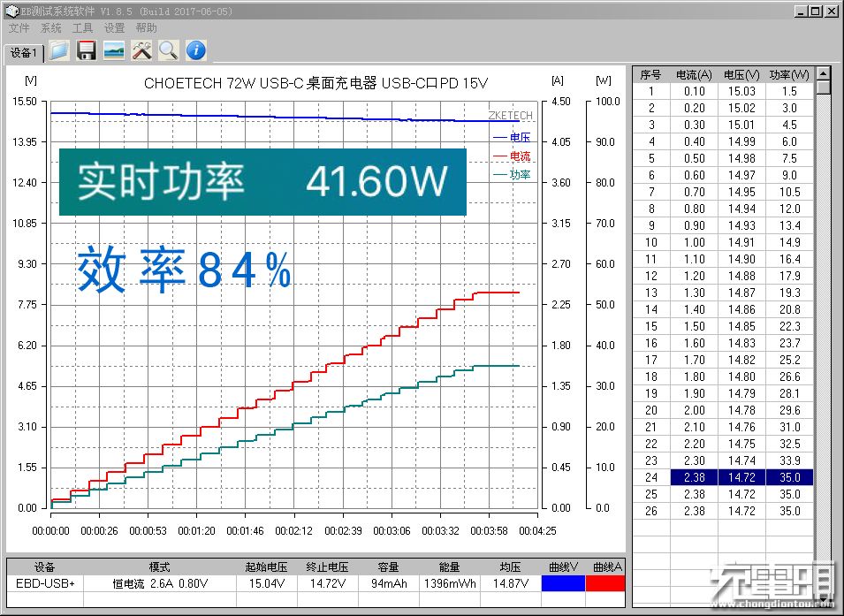Screen dimensions: 844x616
Task: Click the 电压(V) column header
Action: pyautogui.click(x=741, y=75)
